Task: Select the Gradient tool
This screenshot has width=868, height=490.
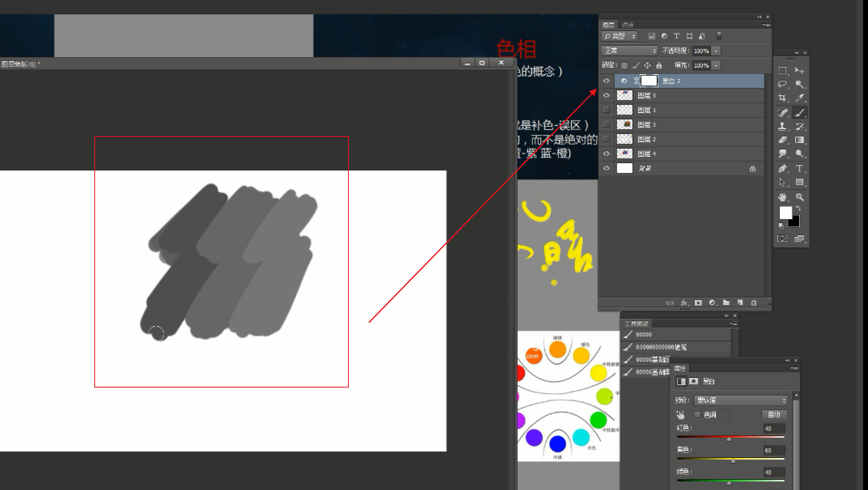Action: [x=800, y=140]
